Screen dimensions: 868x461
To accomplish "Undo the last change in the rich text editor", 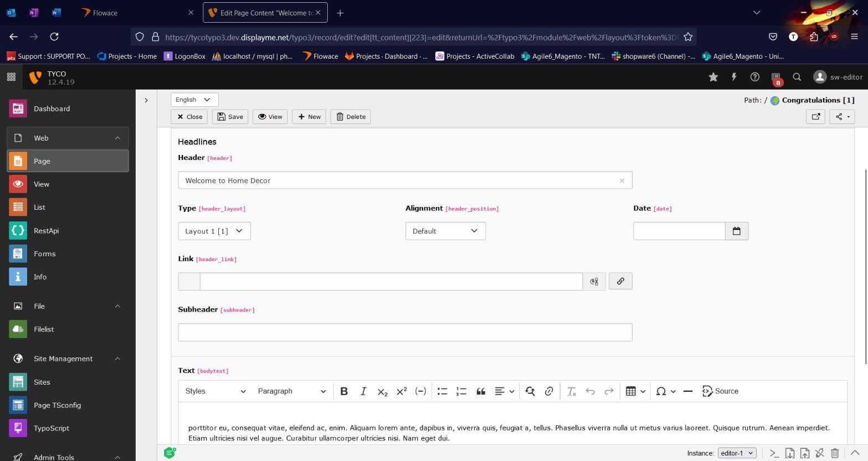I will click(590, 391).
